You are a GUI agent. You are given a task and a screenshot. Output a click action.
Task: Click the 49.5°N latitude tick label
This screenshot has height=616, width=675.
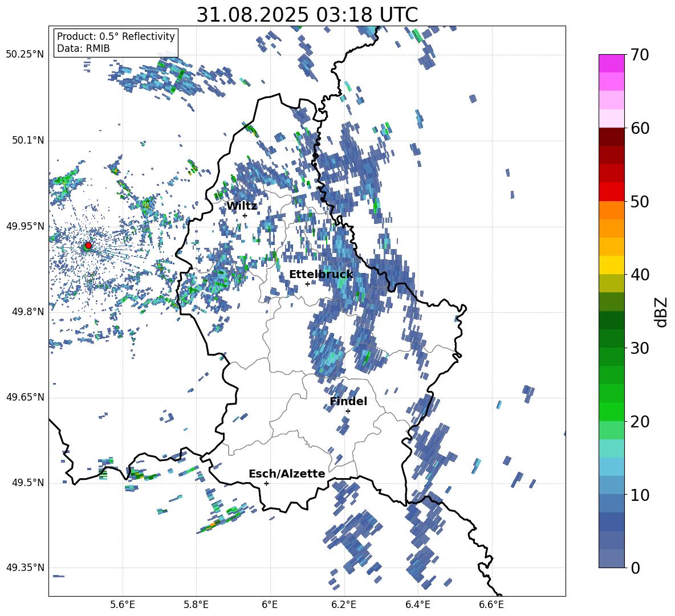point(28,483)
